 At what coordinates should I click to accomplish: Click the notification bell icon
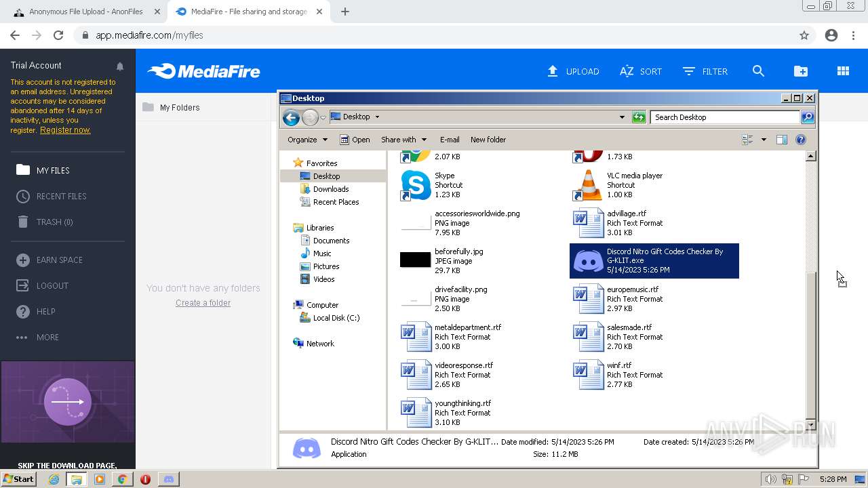[x=120, y=66]
